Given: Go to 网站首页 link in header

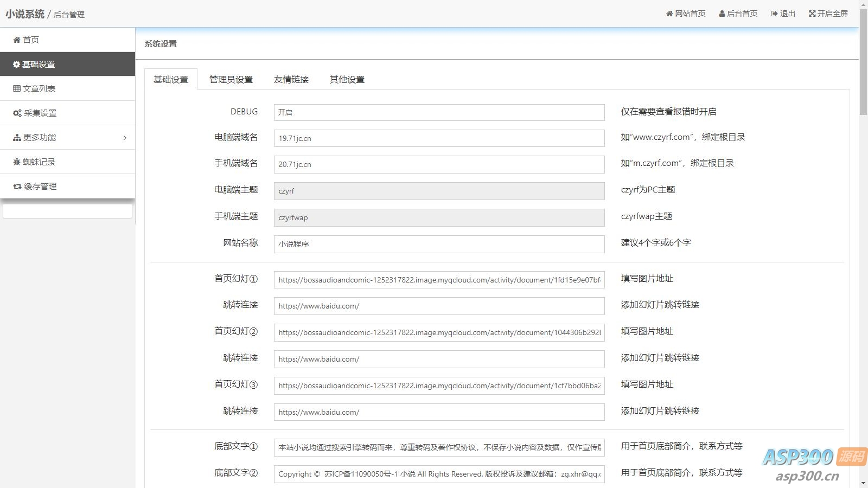Looking at the screenshot, I should [686, 14].
